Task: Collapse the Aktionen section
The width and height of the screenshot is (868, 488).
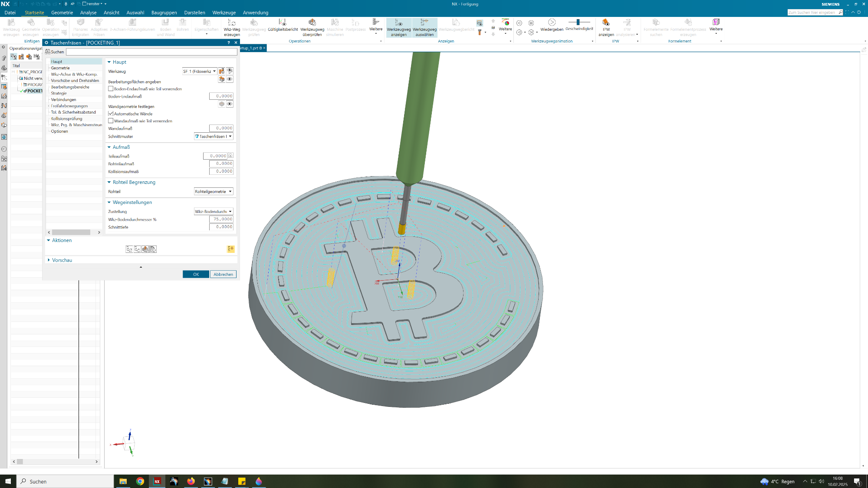Action: pos(49,240)
